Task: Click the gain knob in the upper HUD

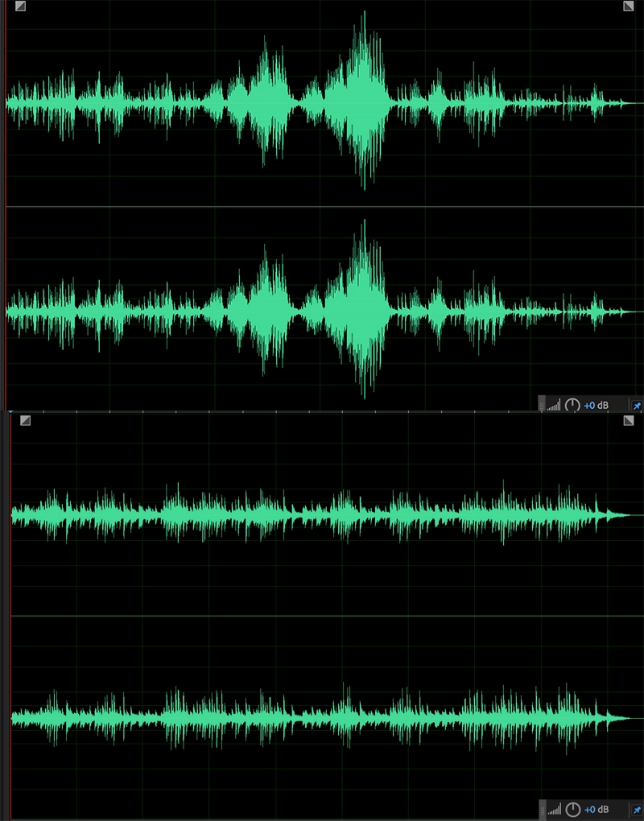Action: [x=572, y=405]
